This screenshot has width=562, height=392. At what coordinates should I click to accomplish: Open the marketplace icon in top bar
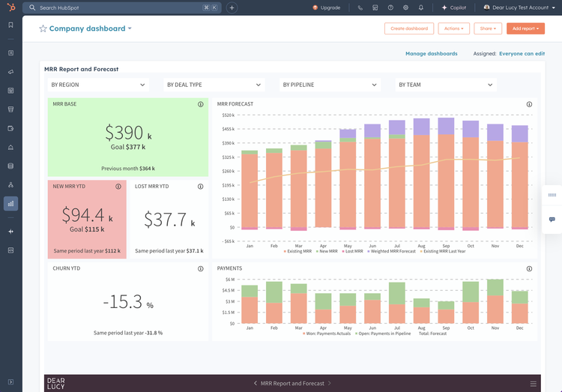pos(375,7)
